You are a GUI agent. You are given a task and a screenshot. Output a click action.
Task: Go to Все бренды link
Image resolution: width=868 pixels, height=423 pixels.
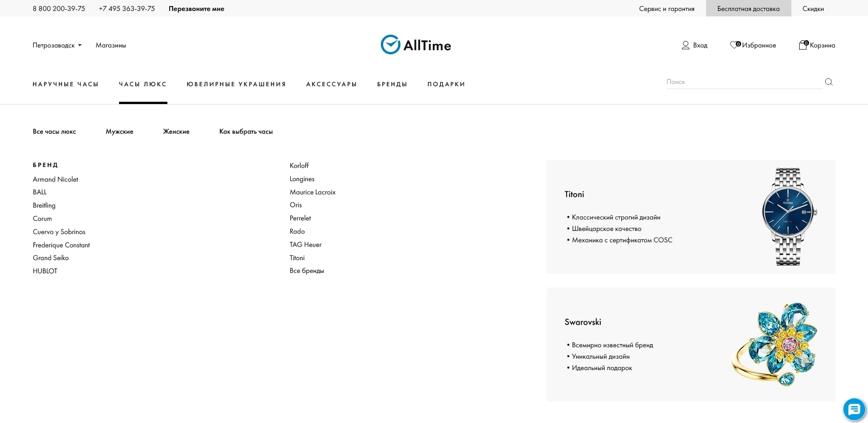[307, 271]
